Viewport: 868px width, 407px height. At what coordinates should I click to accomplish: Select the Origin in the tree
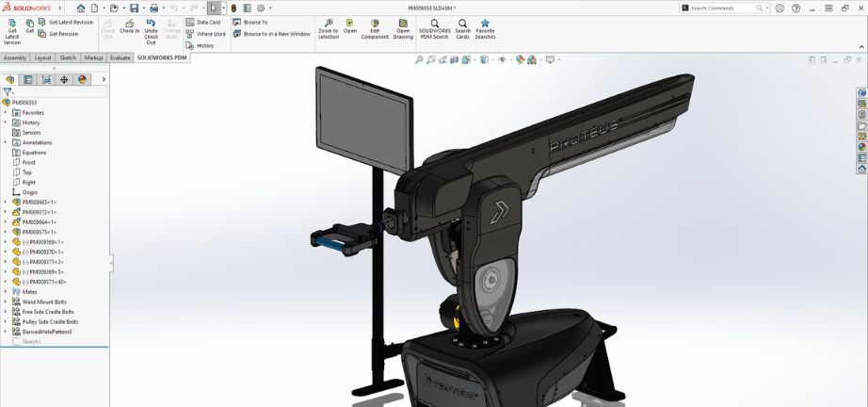(x=24, y=192)
